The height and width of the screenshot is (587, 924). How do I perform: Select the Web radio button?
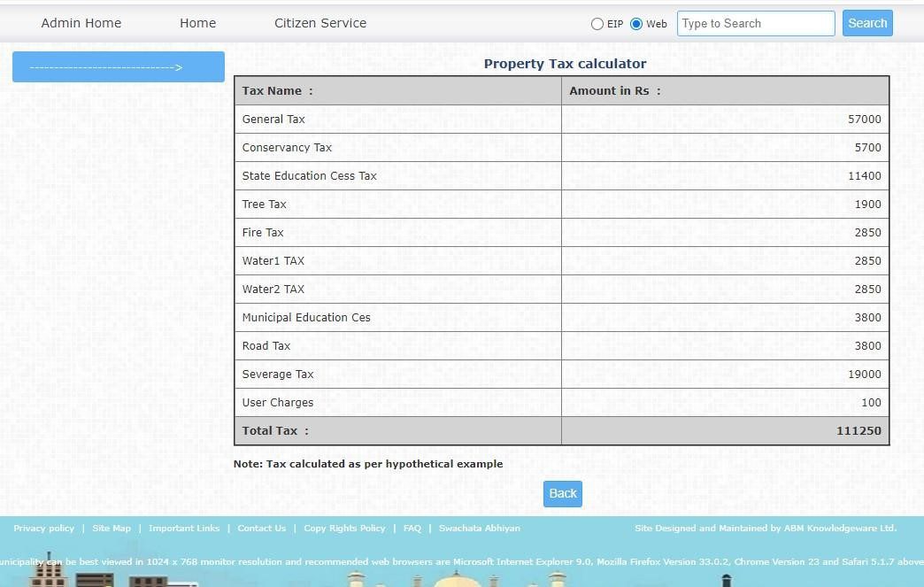(x=636, y=24)
